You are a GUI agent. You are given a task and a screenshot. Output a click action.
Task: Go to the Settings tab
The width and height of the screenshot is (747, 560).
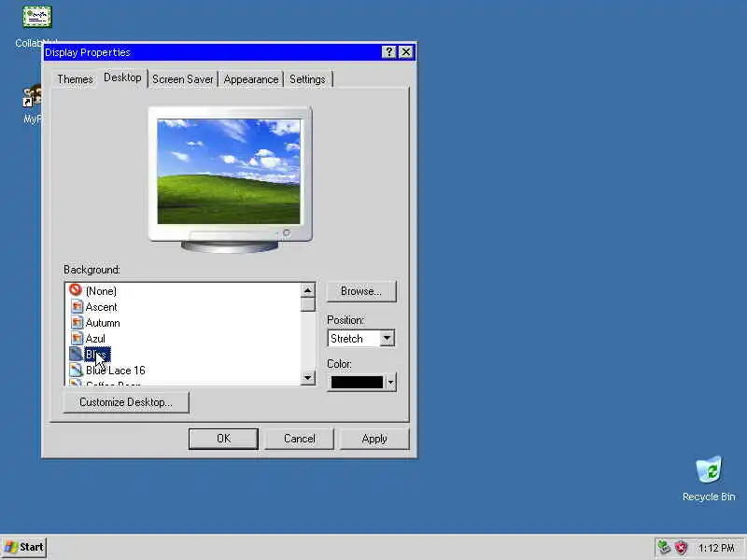tap(307, 79)
